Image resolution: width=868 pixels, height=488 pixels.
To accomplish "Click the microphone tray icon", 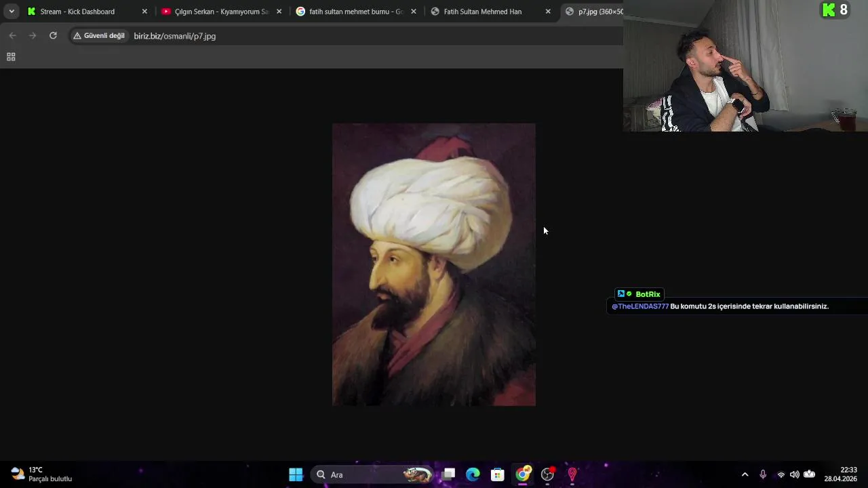I will 763,474.
